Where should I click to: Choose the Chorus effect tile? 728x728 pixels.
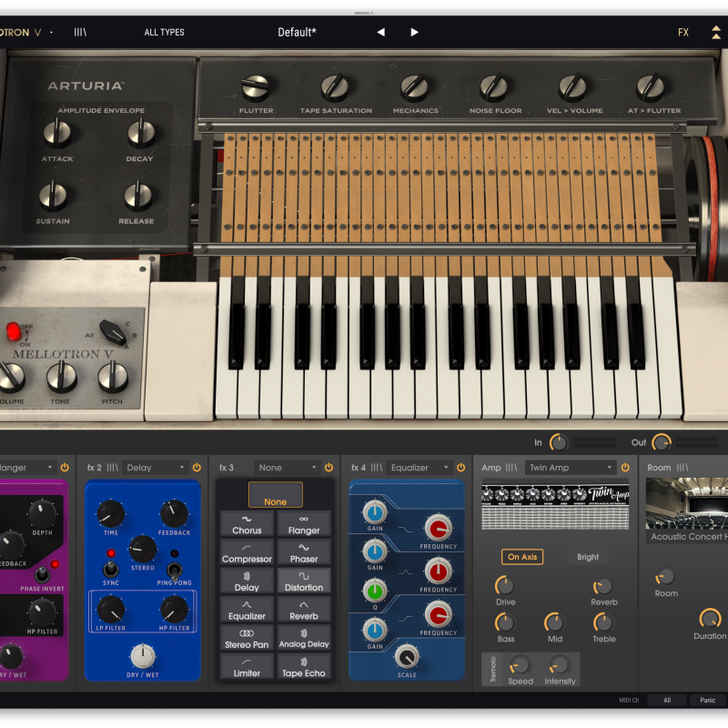pyautogui.click(x=247, y=524)
